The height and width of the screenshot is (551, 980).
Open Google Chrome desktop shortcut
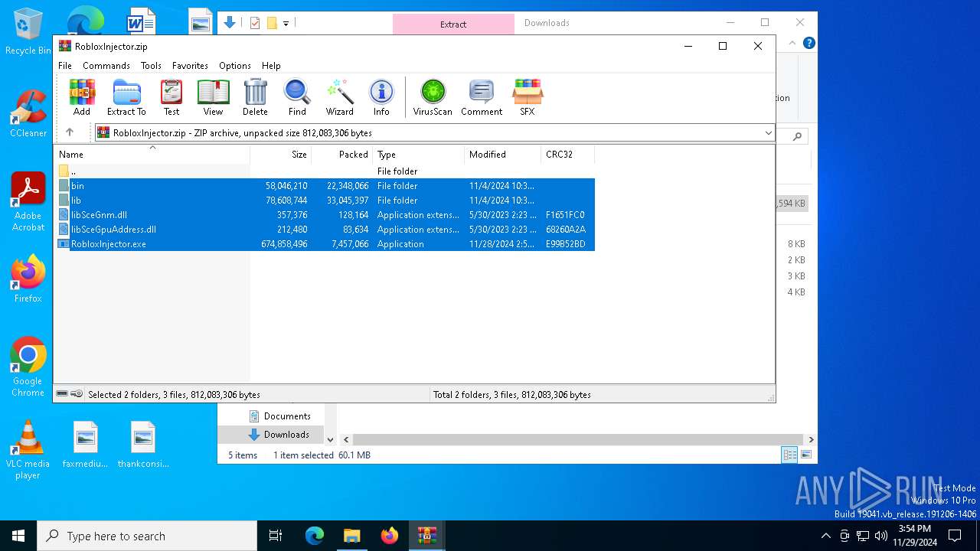tap(28, 367)
